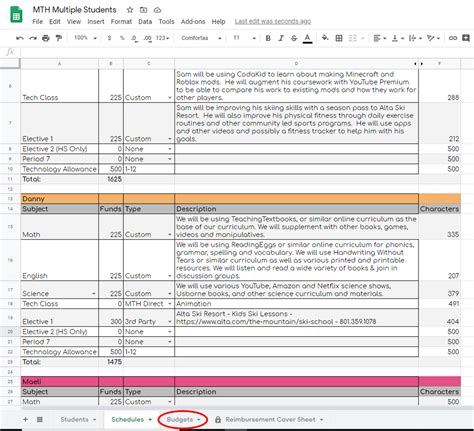This screenshot has height=431, width=474.
Task: Add a new sheet
Action: click(x=25, y=419)
